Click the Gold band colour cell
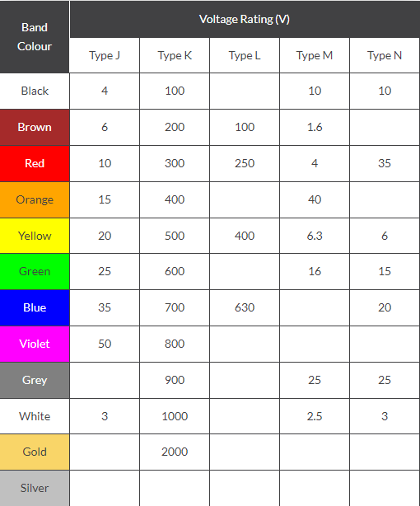 (x=35, y=452)
